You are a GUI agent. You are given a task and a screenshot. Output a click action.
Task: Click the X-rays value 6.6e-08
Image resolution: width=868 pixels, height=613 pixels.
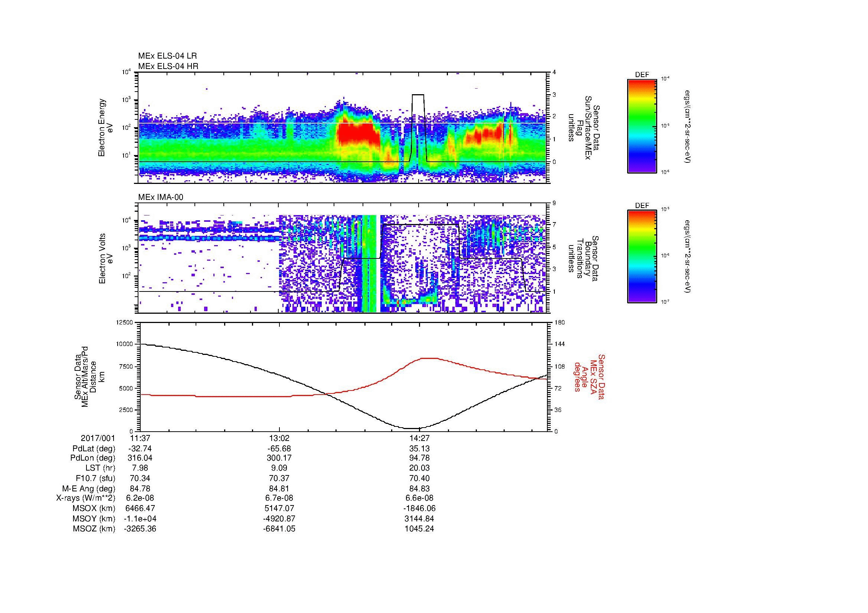(x=419, y=498)
